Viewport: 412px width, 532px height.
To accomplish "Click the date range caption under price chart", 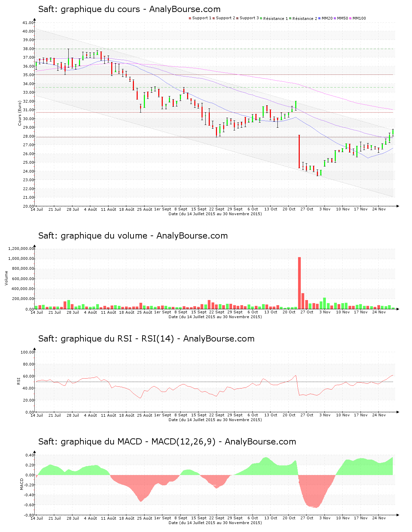I will 215,214.
